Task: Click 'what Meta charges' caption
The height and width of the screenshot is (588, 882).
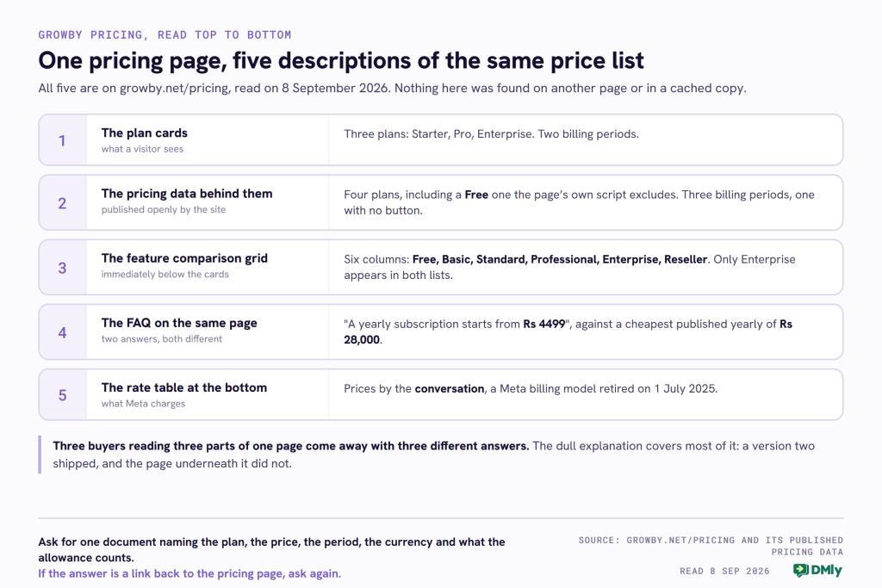Action: (x=143, y=404)
